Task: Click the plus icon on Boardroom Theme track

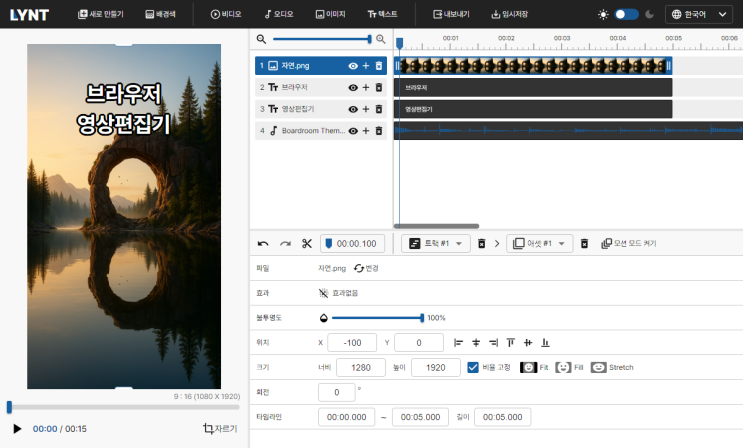Action: point(366,131)
